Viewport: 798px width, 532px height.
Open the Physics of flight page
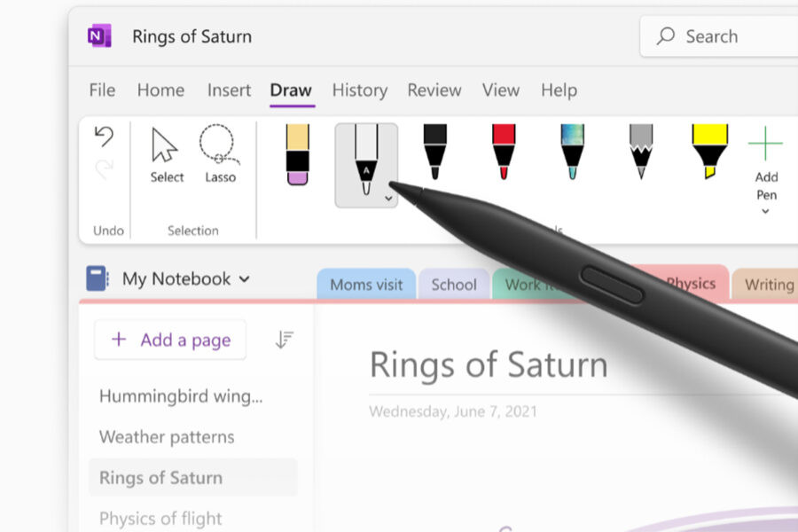[160, 518]
